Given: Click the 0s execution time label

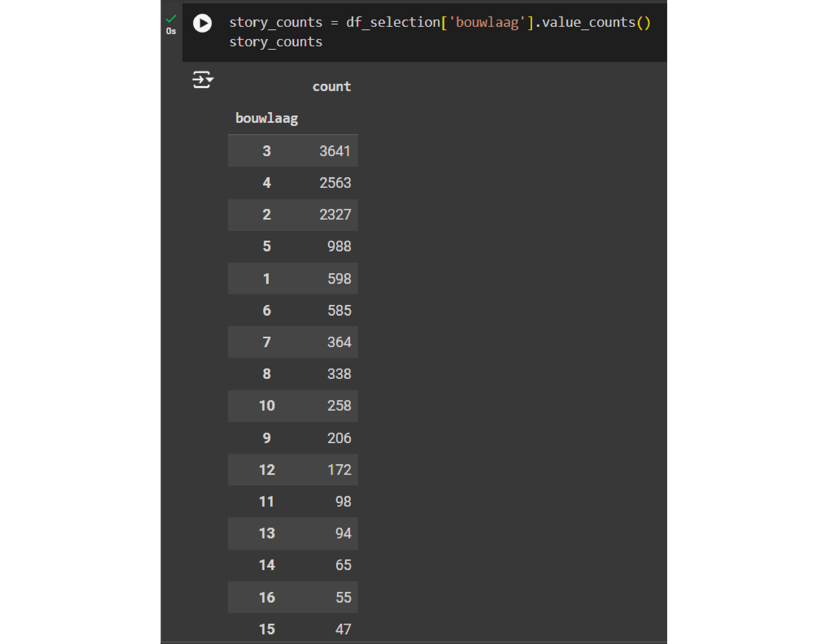Looking at the screenshot, I should tap(171, 31).
